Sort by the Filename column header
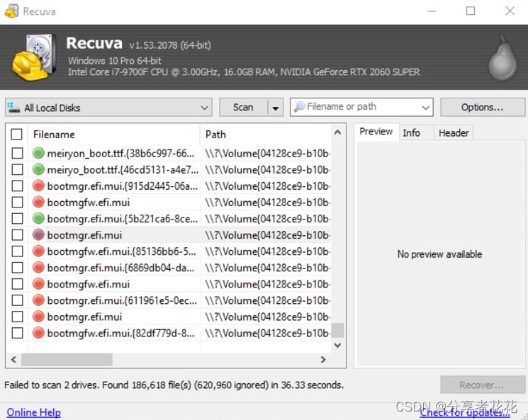This screenshot has height=420, width=528. (x=115, y=135)
